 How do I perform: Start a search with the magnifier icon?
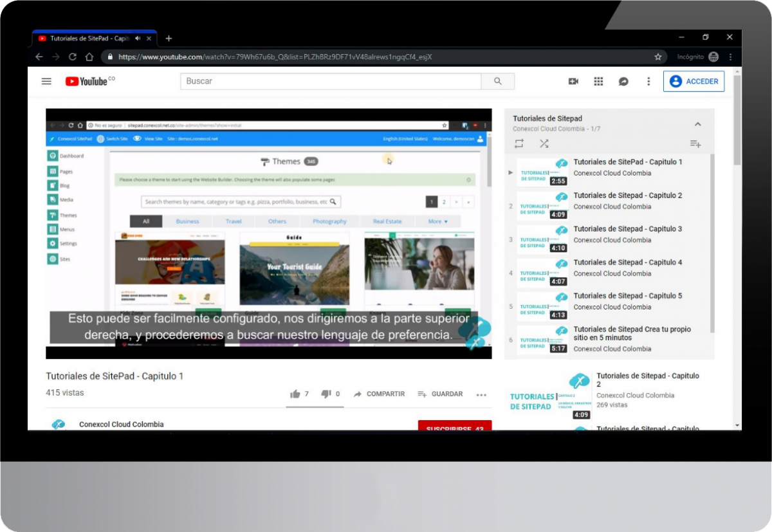click(x=497, y=81)
